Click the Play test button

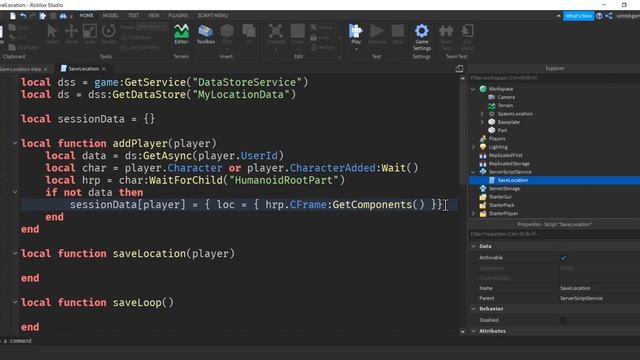pyautogui.click(x=356, y=33)
